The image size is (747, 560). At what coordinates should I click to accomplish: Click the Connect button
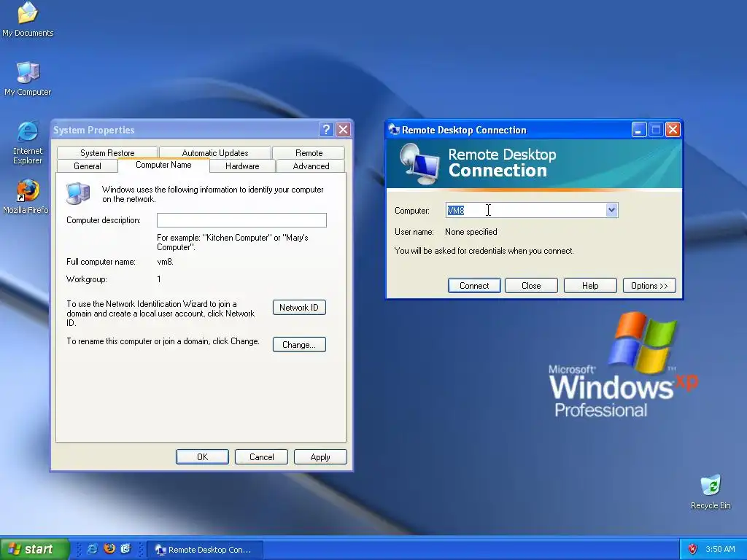[474, 286]
